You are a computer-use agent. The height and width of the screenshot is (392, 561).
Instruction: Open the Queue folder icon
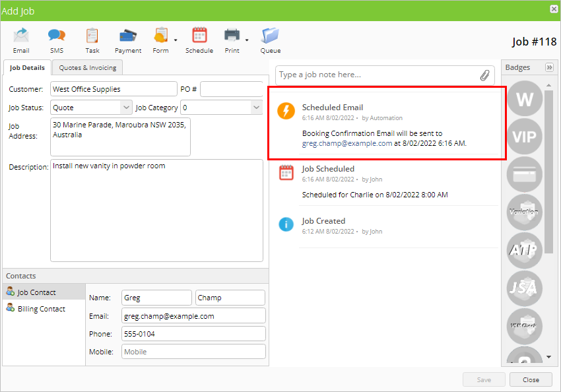coord(270,40)
